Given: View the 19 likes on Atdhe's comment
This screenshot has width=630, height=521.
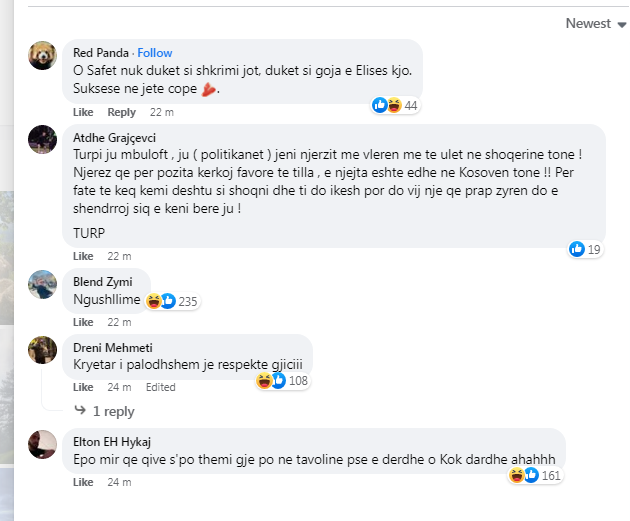Looking at the screenshot, I should coord(586,249).
